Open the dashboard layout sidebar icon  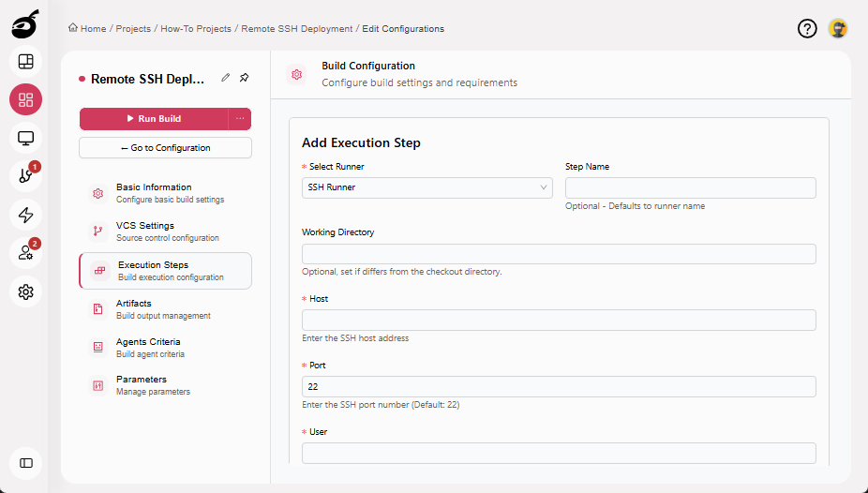(25, 62)
